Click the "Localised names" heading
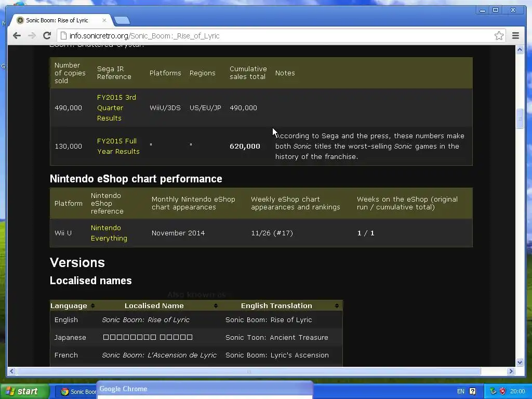 tap(90, 281)
